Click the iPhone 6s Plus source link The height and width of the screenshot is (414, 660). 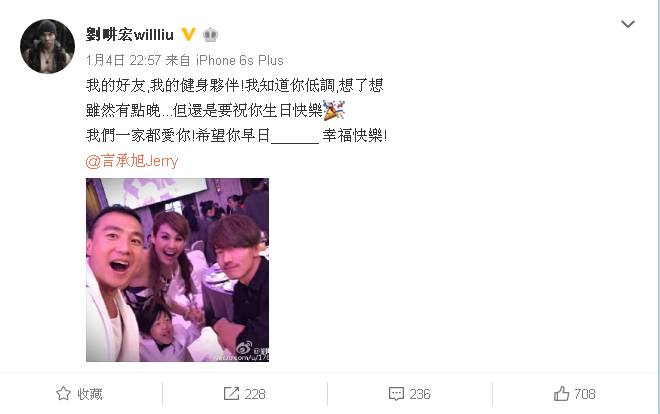point(240,61)
